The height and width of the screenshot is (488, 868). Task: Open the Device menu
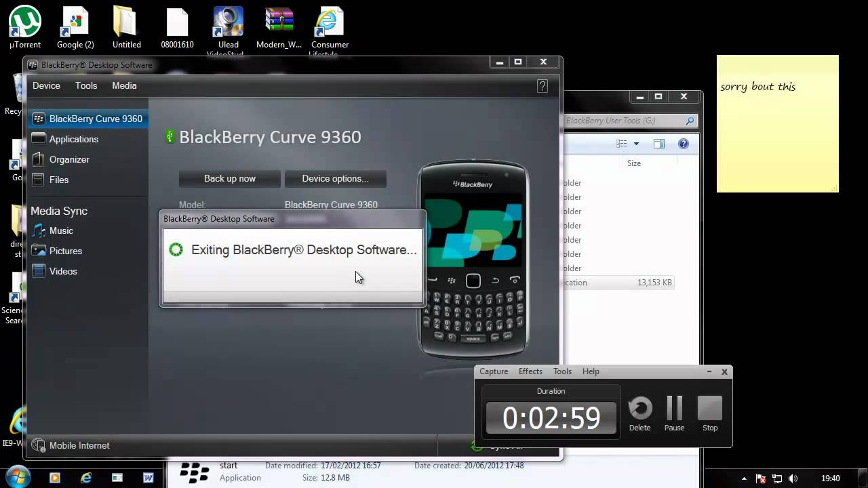click(46, 85)
